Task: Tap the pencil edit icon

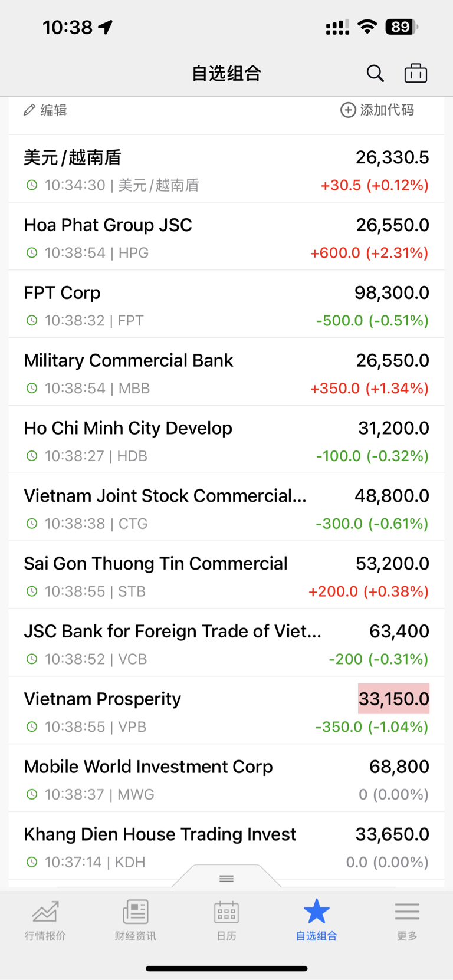Action: [29, 110]
